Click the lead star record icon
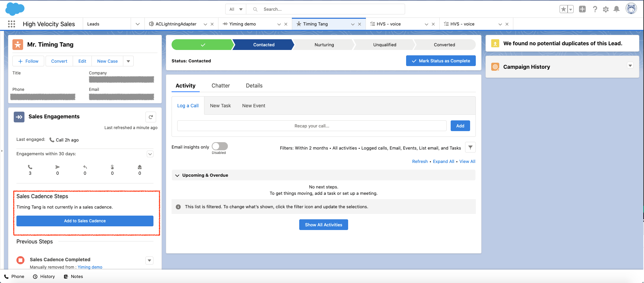644x283 pixels. point(18,45)
